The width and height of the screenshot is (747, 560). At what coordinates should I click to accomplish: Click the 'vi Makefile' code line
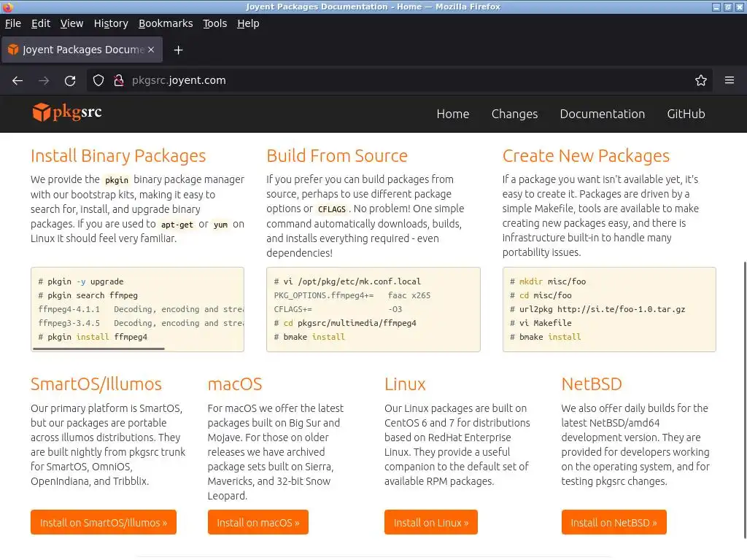(x=541, y=323)
